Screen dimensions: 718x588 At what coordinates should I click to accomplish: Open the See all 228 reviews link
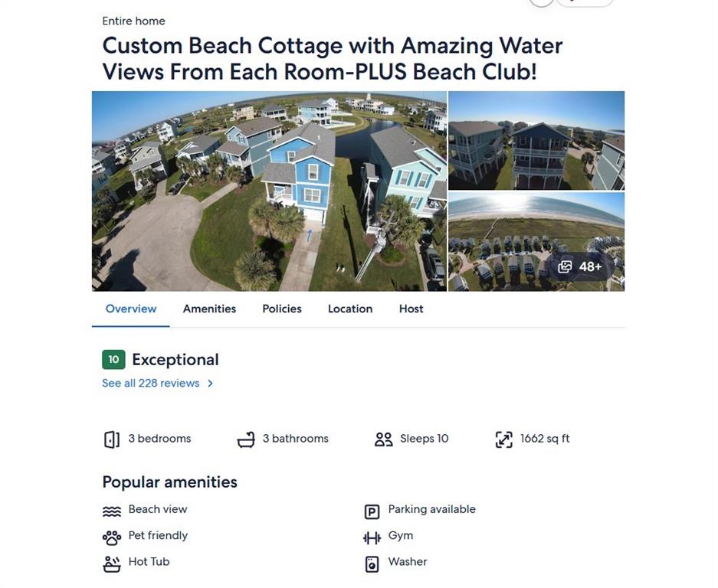coord(151,384)
